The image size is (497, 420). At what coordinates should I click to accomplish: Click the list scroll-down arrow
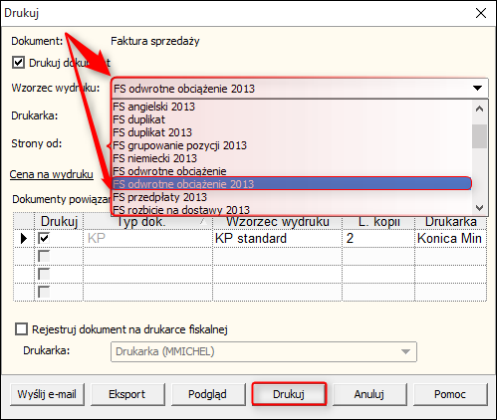(x=479, y=208)
